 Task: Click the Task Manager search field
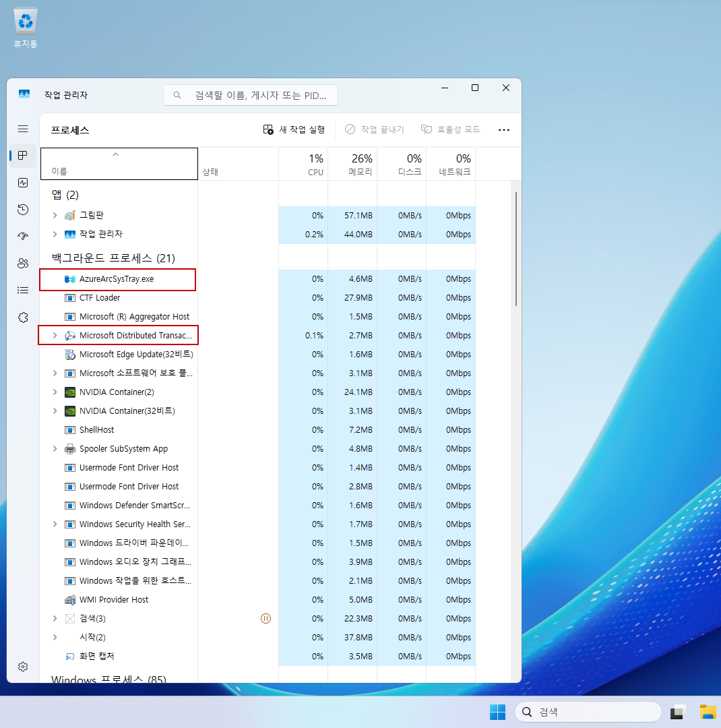(251, 95)
